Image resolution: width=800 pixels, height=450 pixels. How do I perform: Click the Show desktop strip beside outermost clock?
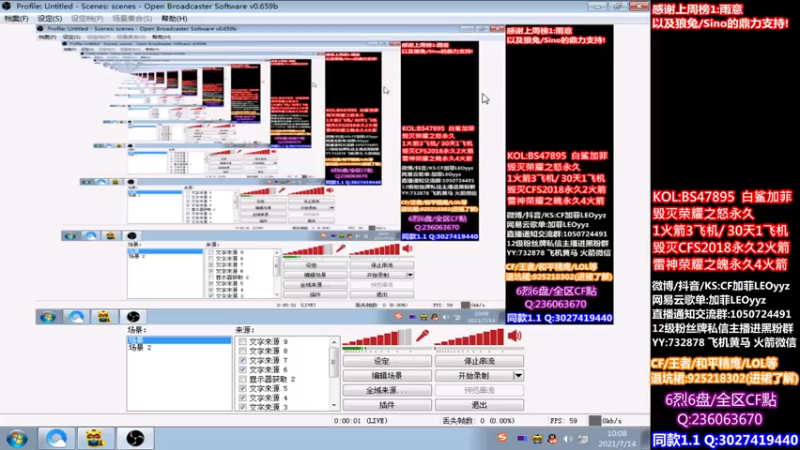coord(646,439)
